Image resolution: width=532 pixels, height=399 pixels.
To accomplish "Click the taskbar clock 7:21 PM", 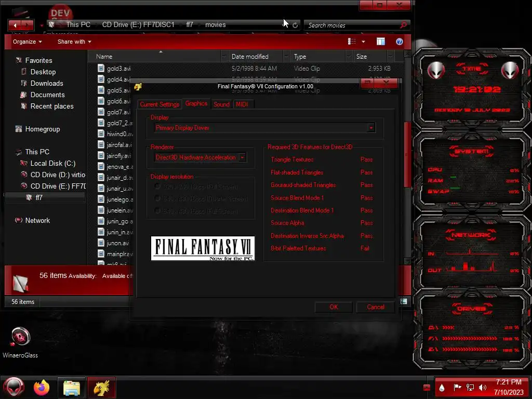I will point(508,382).
